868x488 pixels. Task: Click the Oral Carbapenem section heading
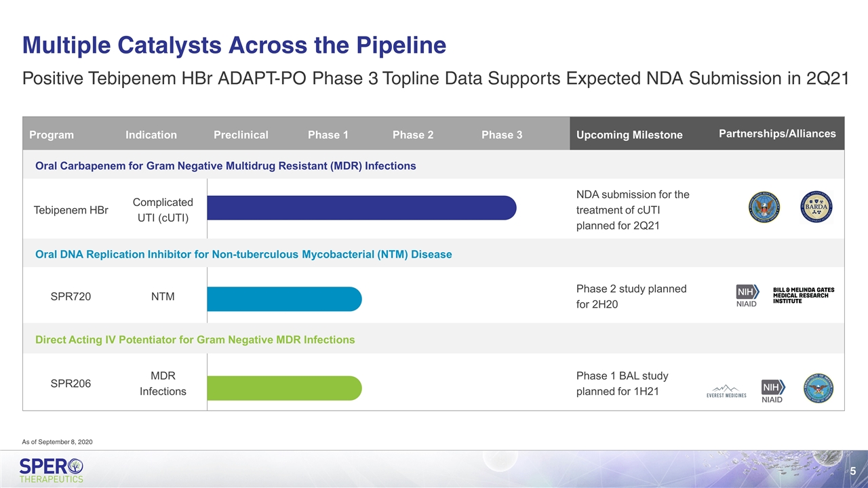pyautogui.click(x=226, y=166)
